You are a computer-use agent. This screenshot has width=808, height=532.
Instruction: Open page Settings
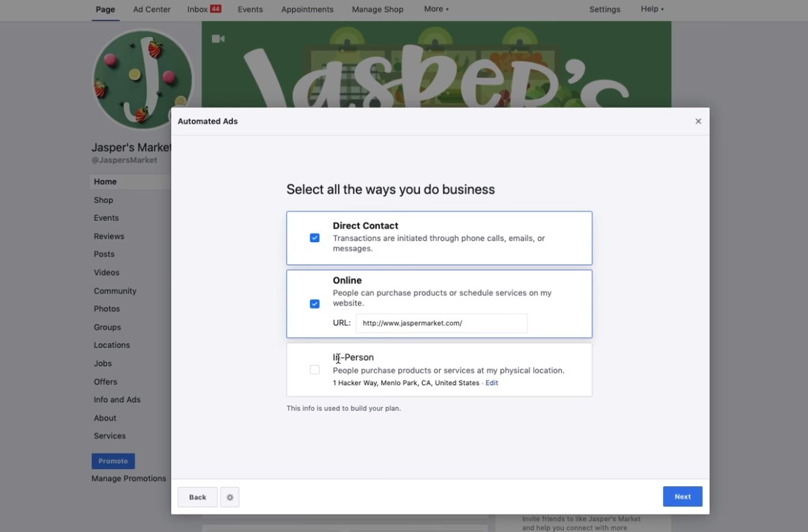pos(604,10)
